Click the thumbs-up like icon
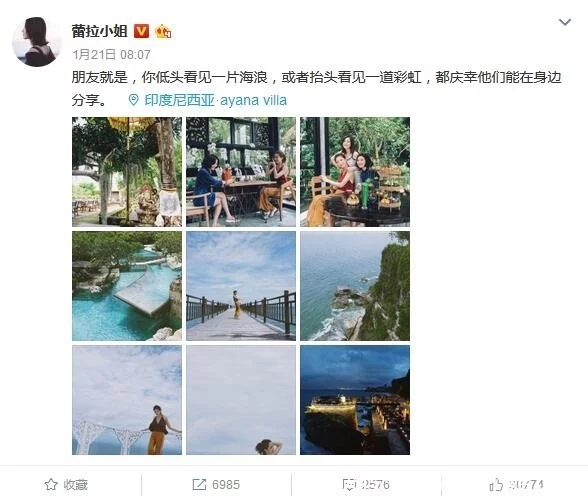This screenshot has width=588, height=497. (x=496, y=485)
